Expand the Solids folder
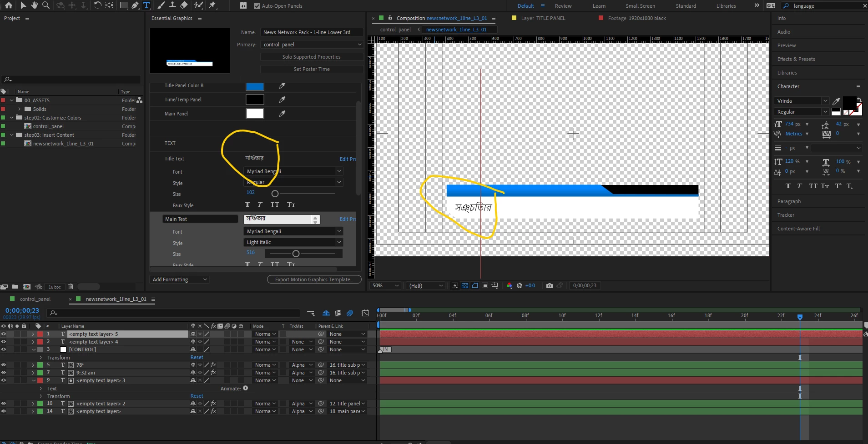 [x=20, y=109]
